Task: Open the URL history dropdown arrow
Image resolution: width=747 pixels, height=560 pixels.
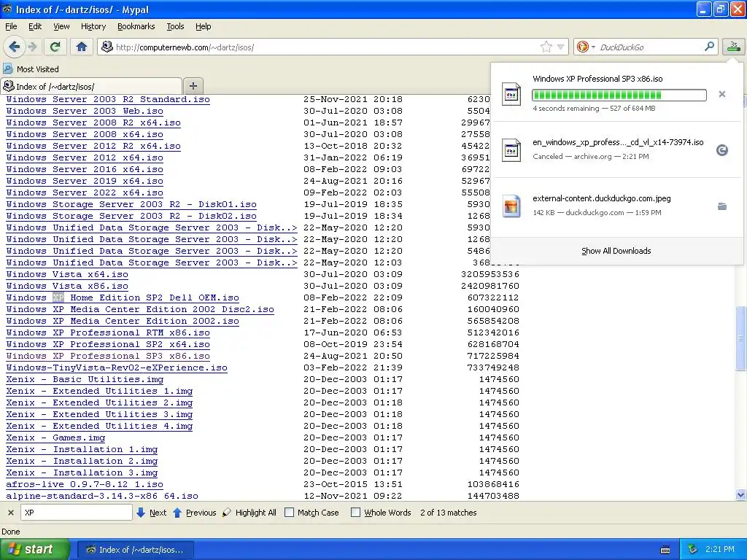Action: coord(561,47)
